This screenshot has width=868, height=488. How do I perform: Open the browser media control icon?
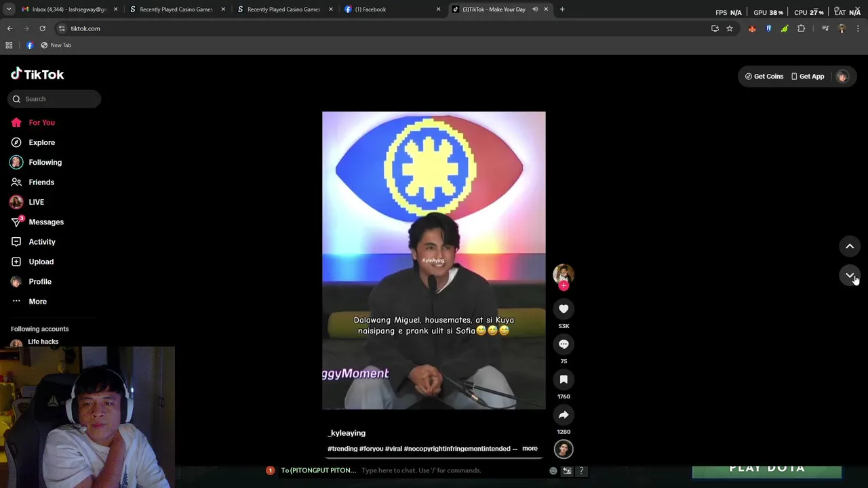tap(825, 28)
